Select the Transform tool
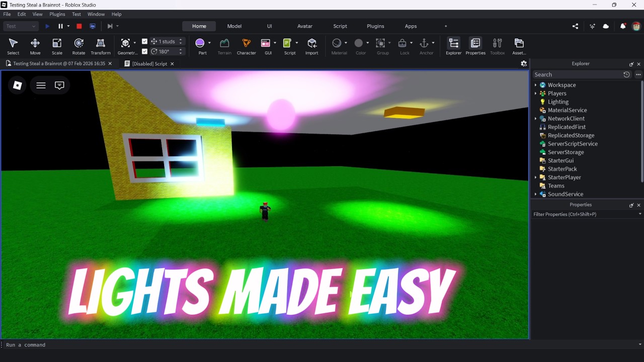644x362 pixels. tap(101, 46)
